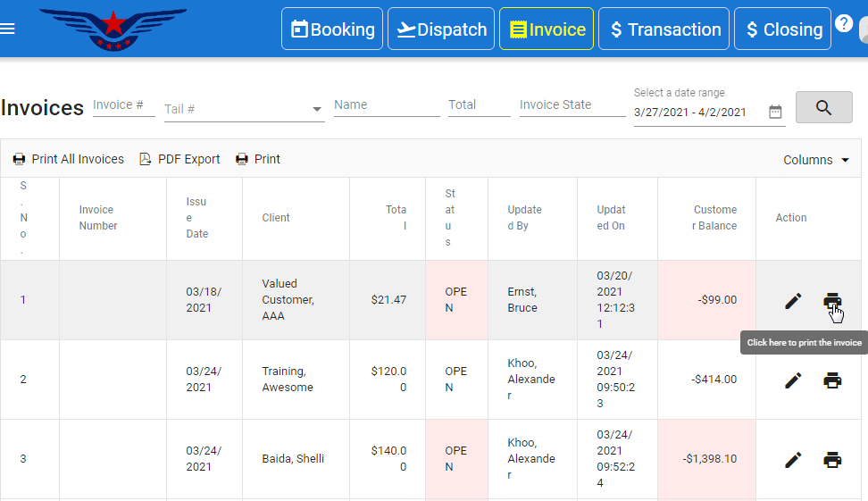Click the Print toolbar button

258,160
